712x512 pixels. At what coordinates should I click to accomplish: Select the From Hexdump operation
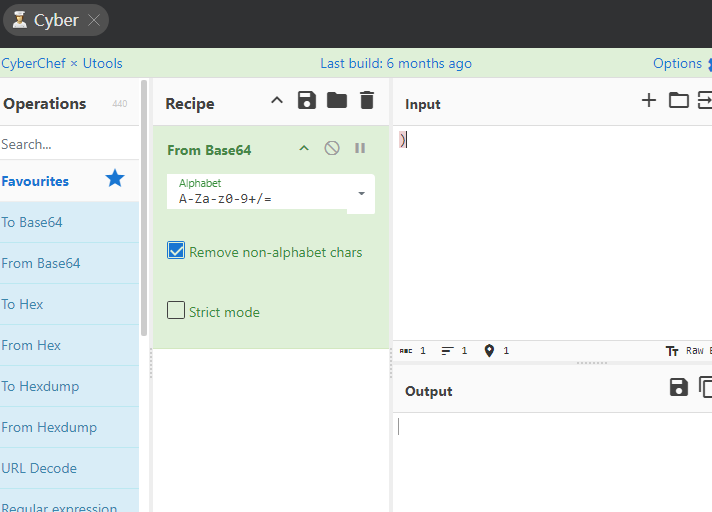pos(69,427)
